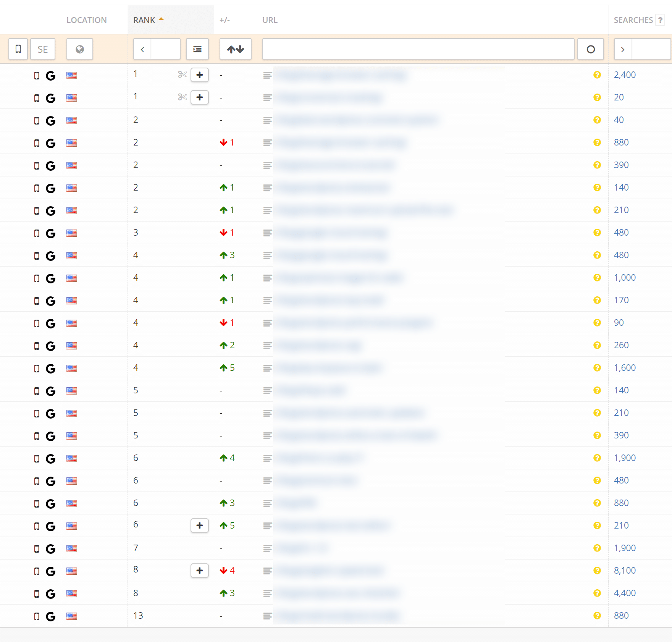Click the scissors icon on the top-ranked keyword
672x642 pixels.
[183, 75]
